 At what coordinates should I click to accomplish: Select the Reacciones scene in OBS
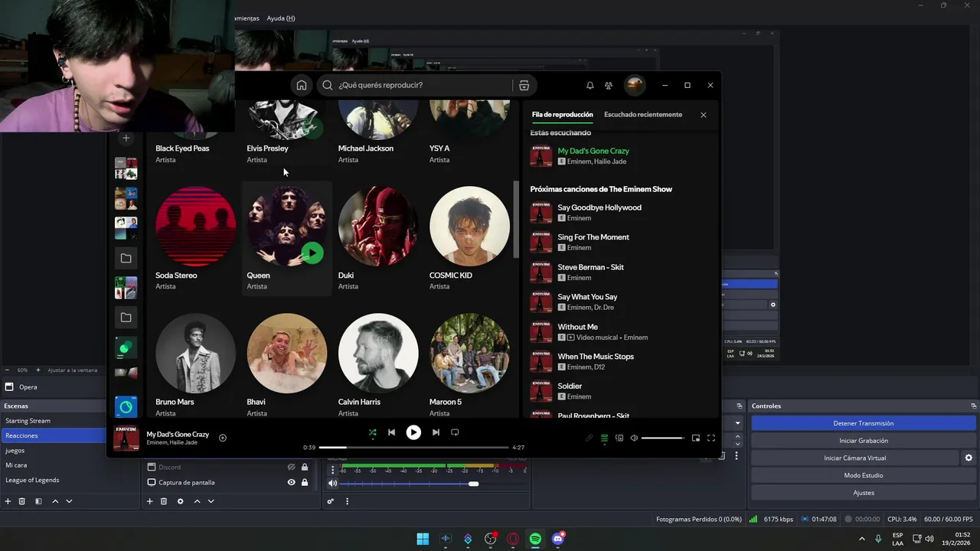pyautogui.click(x=53, y=435)
